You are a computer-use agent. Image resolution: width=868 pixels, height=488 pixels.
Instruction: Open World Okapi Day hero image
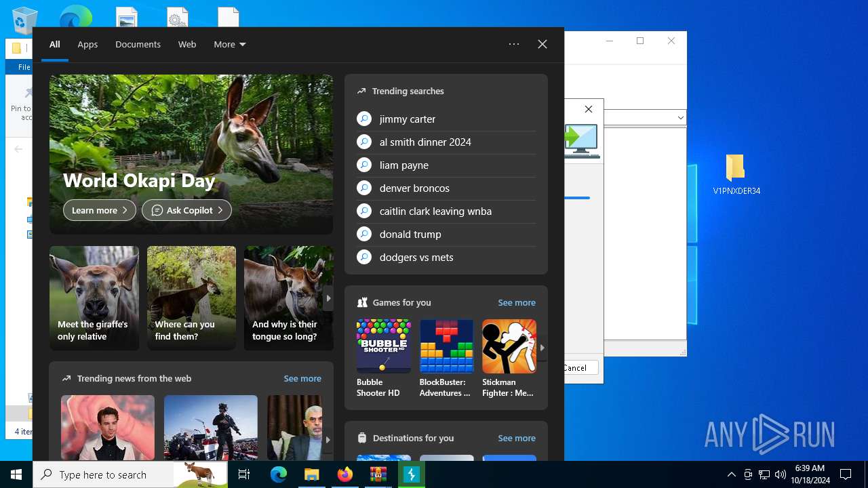191,155
